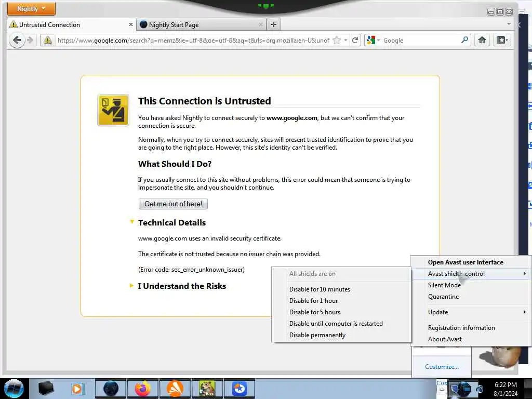Click the Customize... link in tray popup
This screenshot has height=399, width=532.
point(442,367)
